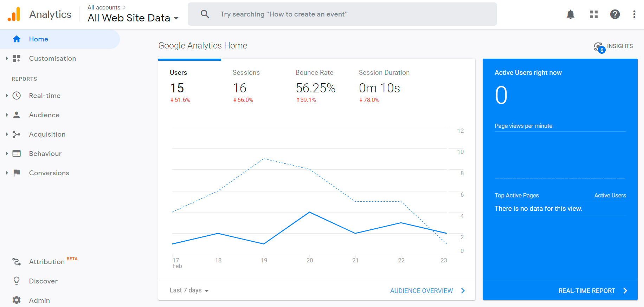This screenshot has width=644, height=307.
Task: Click the Attribution beta icon
Action: click(x=17, y=262)
